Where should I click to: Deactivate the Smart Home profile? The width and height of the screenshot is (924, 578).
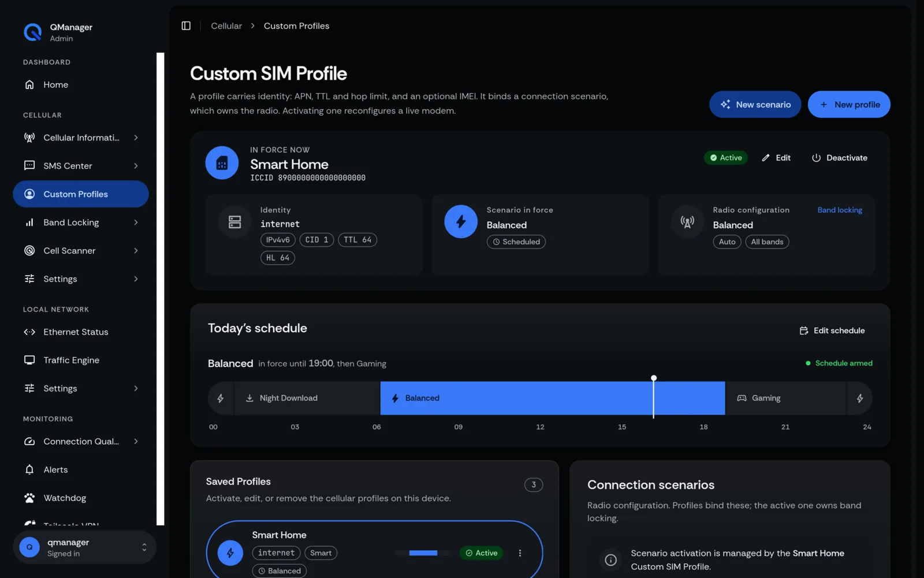pos(840,158)
